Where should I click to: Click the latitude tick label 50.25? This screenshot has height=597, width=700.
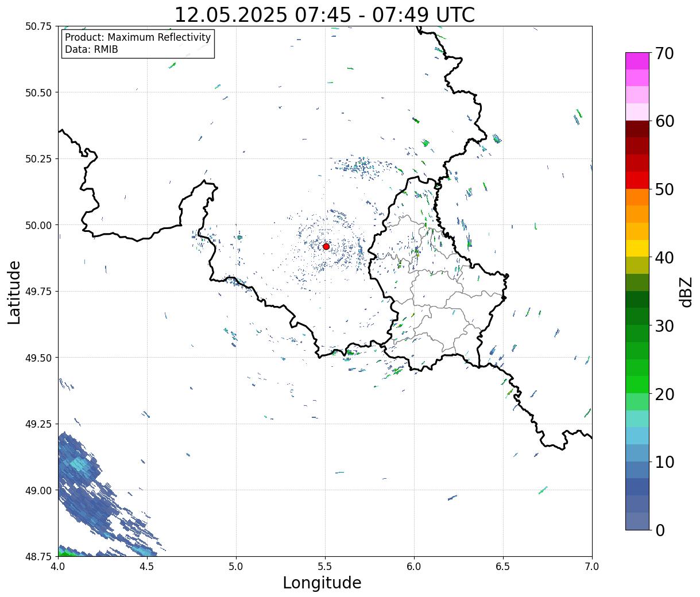point(38,159)
